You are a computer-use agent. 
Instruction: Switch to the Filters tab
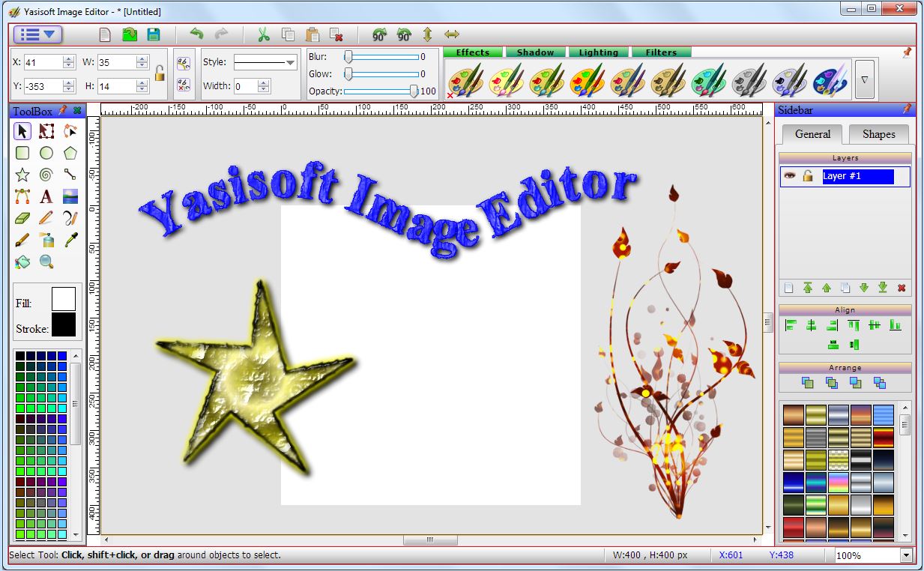click(x=661, y=52)
